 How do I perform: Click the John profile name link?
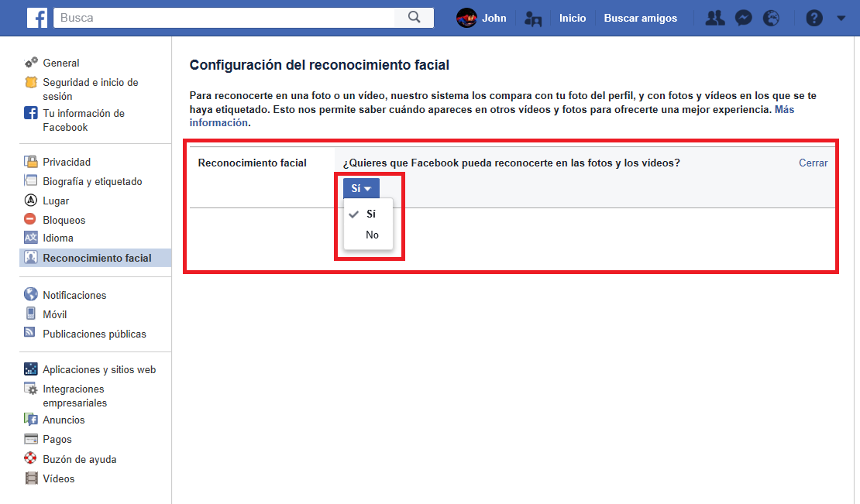click(494, 18)
